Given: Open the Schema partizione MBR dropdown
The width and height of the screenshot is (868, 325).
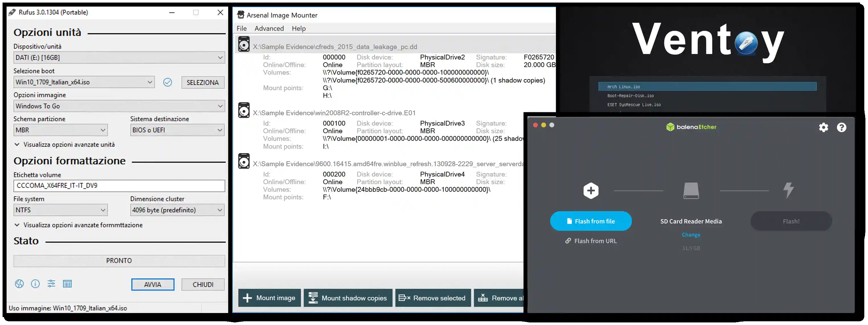Looking at the screenshot, I should point(60,130).
